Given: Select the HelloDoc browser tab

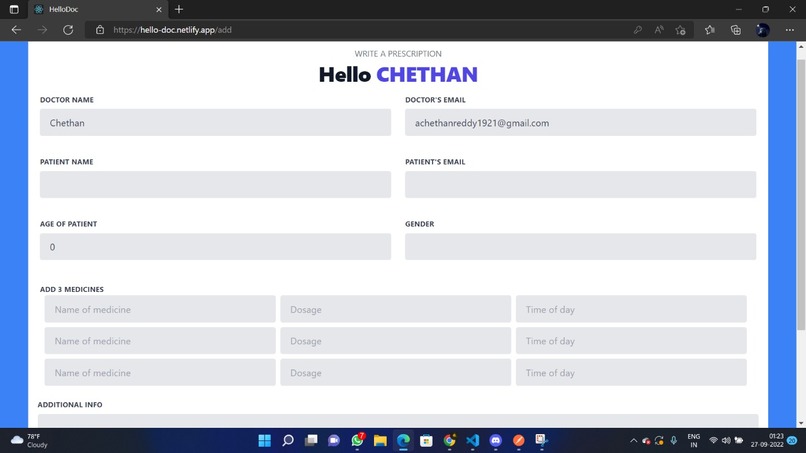Looking at the screenshot, I should click(x=98, y=9).
